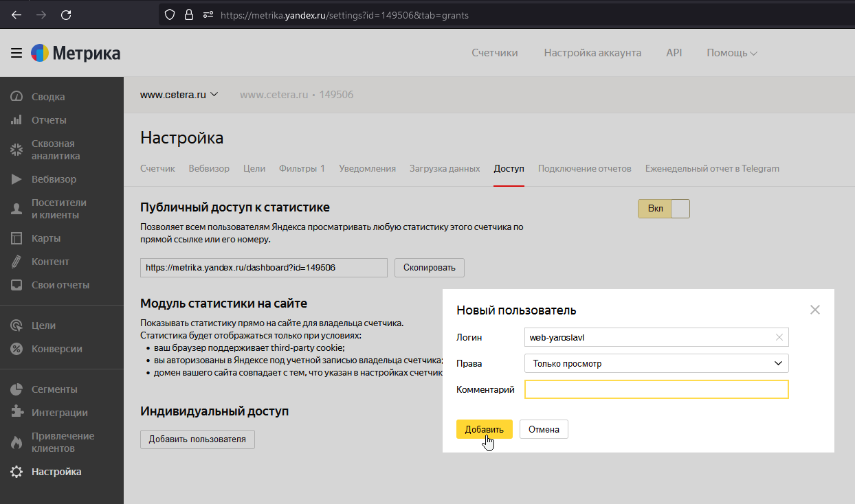This screenshot has width=855, height=504.
Task: Clear the login field with X icon
Action: point(779,337)
